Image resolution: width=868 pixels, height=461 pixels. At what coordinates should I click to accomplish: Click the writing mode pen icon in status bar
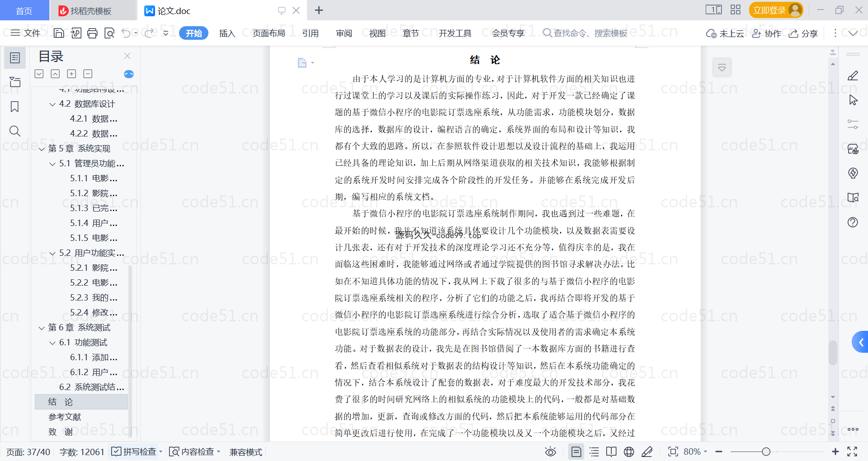[647, 452]
